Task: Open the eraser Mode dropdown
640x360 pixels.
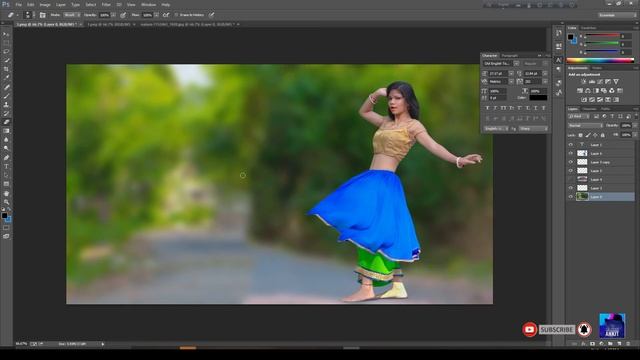Action: [72, 15]
